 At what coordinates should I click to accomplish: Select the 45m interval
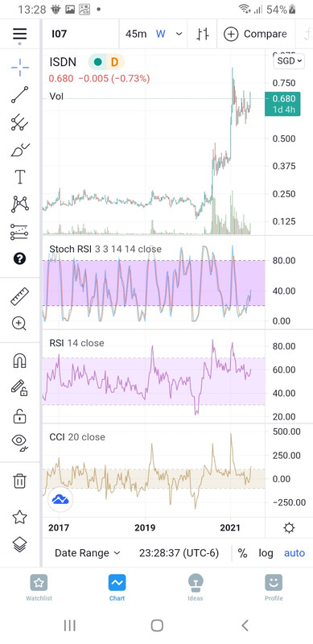pyautogui.click(x=136, y=34)
